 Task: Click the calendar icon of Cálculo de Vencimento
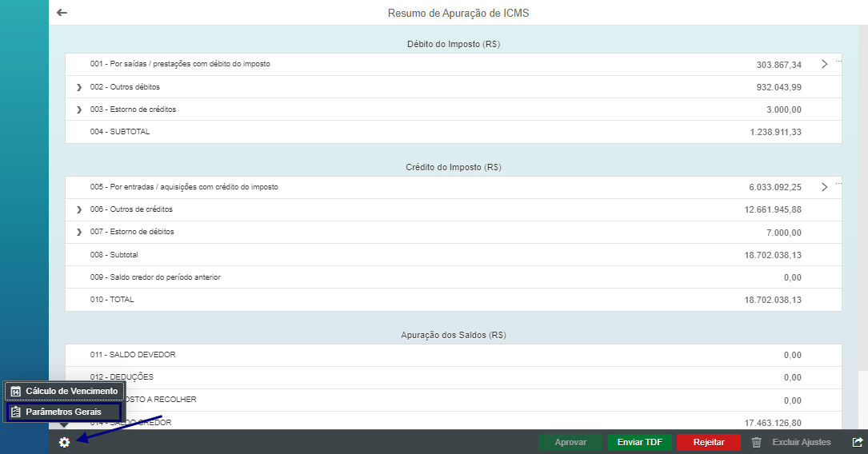coord(15,392)
